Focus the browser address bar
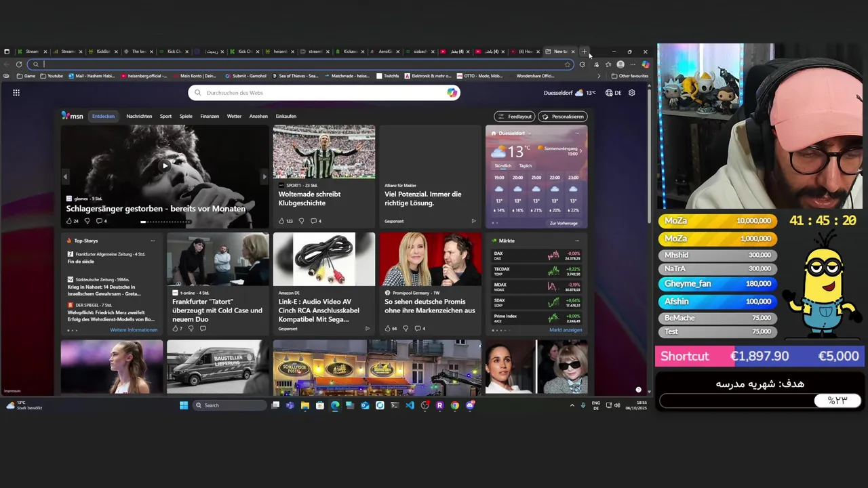The width and height of the screenshot is (868, 488). pyautogui.click(x=302, y=64)
